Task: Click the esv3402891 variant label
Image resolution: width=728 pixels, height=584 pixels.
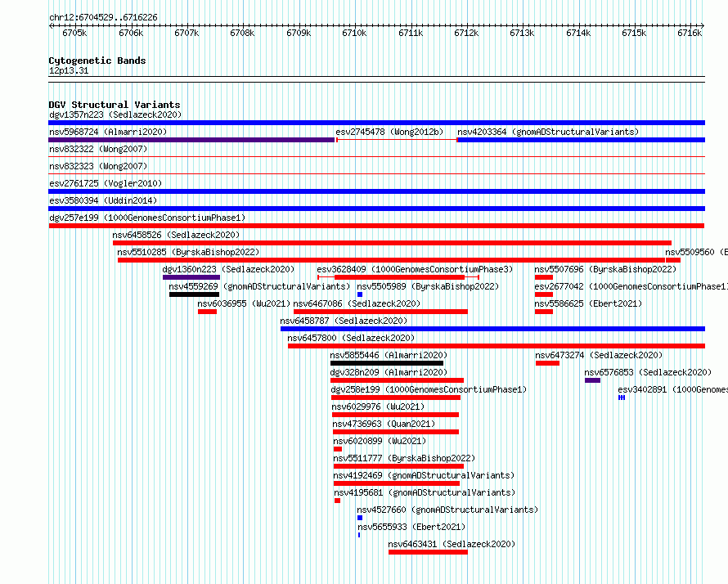Action: point(672,389)
